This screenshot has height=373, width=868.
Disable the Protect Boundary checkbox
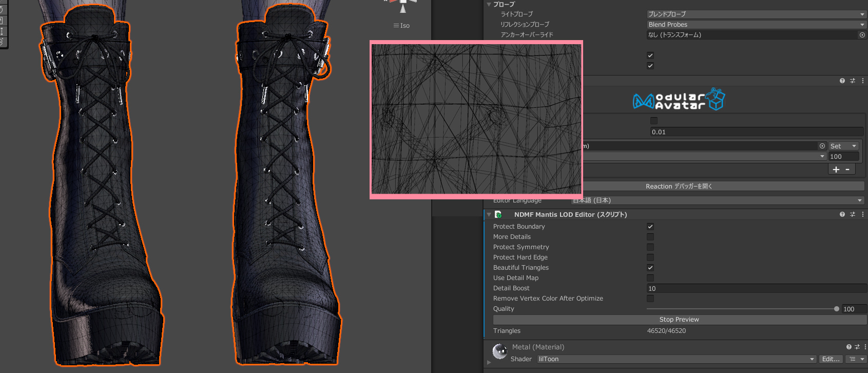(x=650, y=227)
